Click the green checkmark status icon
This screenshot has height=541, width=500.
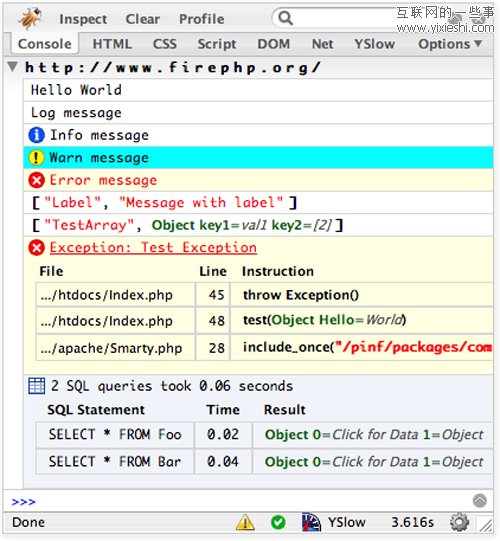(x=278, y=522)
